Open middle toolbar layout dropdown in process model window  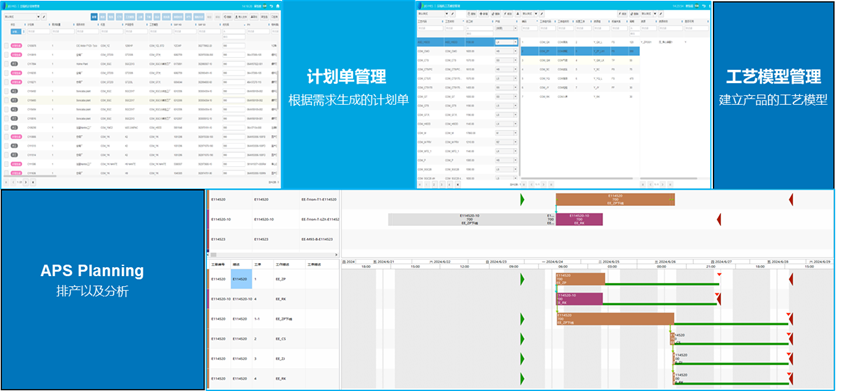(x=530, y=14)
